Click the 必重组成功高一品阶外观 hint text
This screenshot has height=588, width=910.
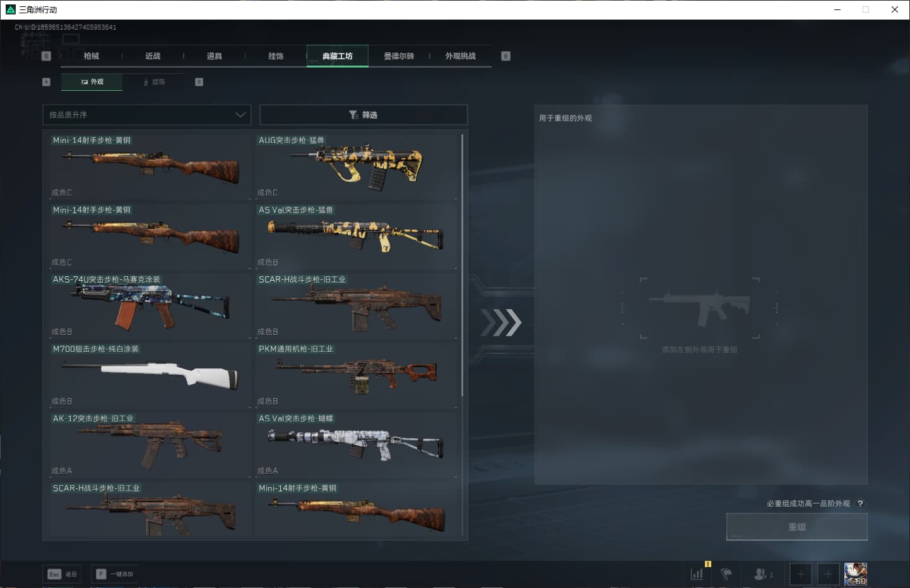pos(808,503)
